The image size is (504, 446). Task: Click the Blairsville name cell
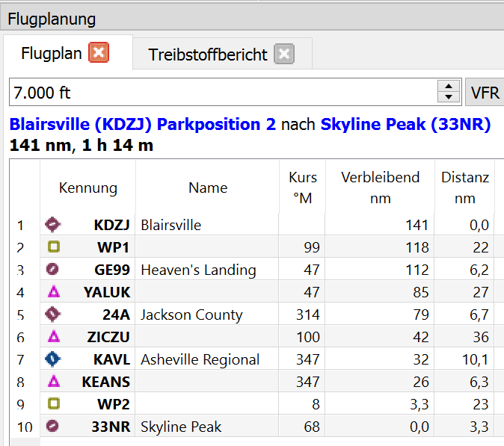(x=207, y=225)
